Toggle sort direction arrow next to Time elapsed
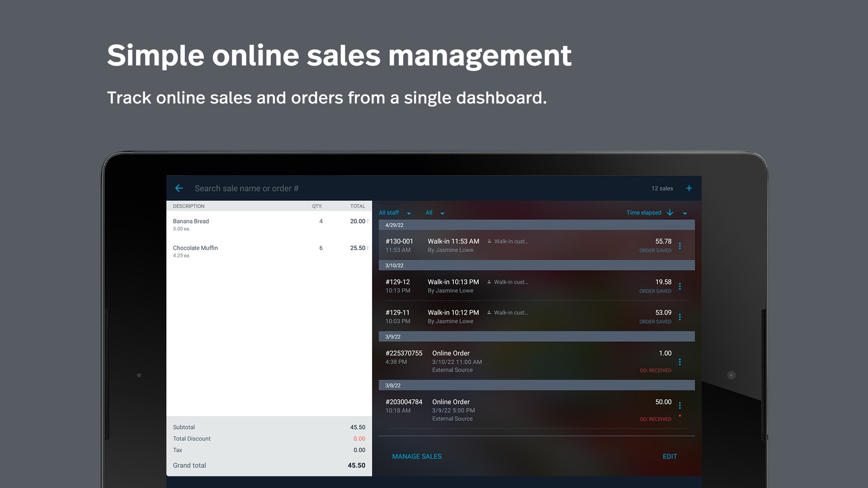 [670, 213]
